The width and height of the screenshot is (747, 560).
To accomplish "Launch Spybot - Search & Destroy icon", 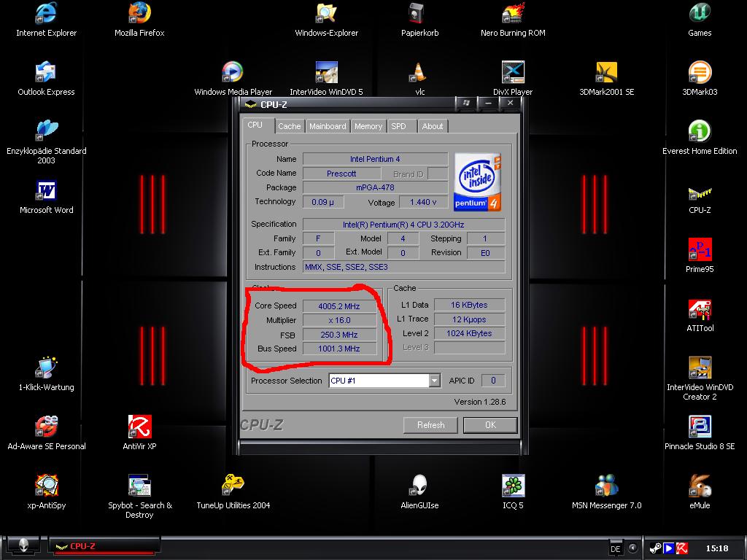I will 139,486.
